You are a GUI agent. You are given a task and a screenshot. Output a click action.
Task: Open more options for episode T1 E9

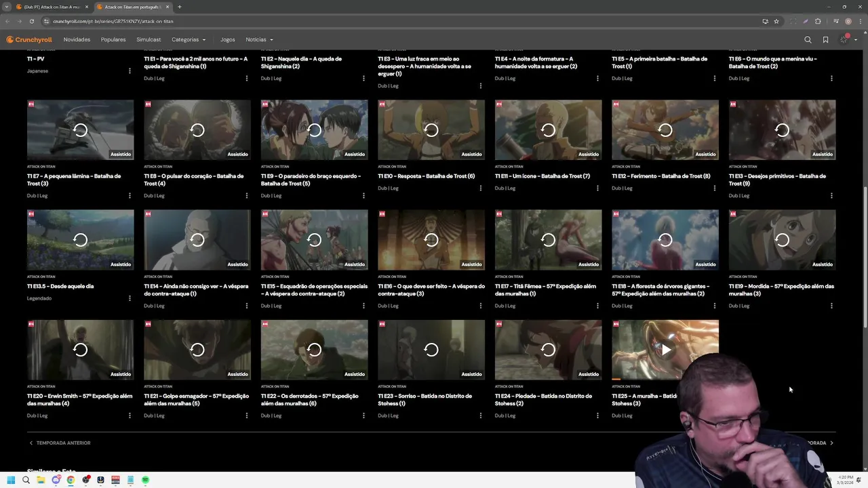click(x=363, y=195)
